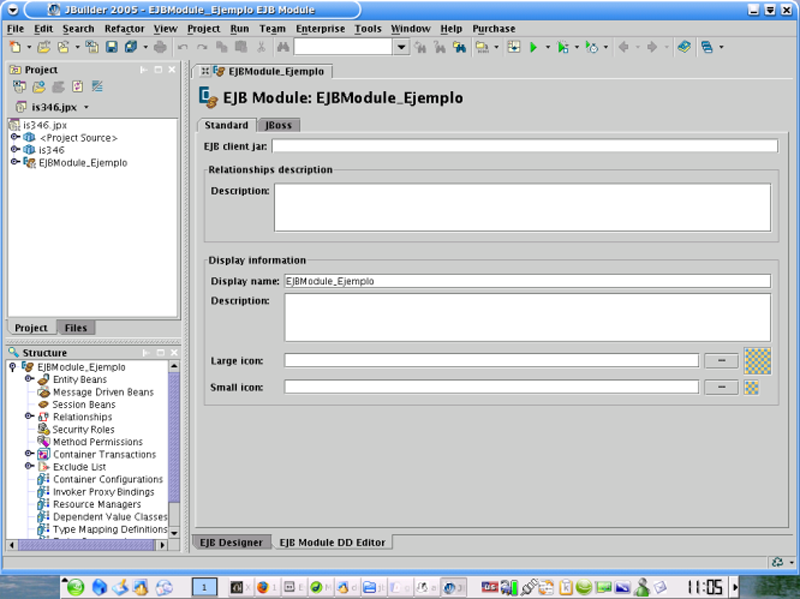800x599 pixels.
Task: Select Session Beans in Structure tree
Action: 83,405
